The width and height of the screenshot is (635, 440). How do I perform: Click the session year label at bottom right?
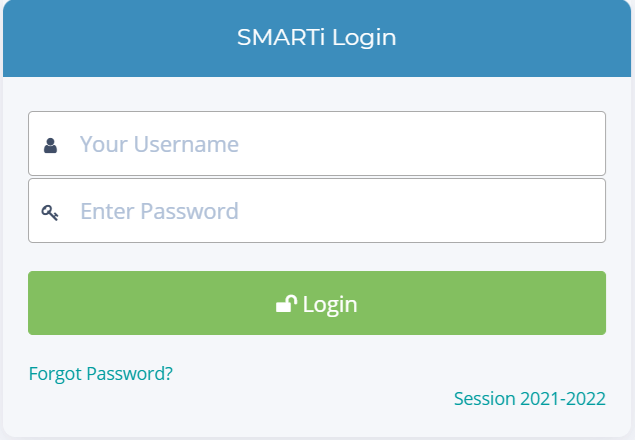click(x=529, y=399)
